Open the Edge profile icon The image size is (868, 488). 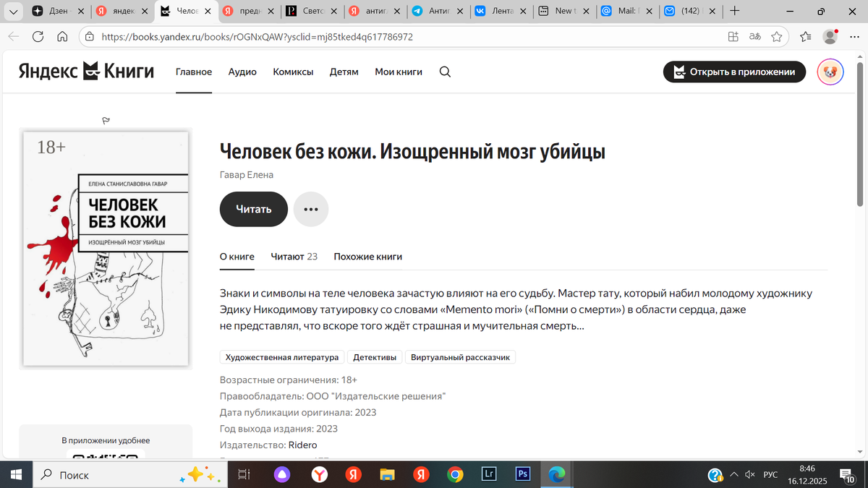click(830, 36)
